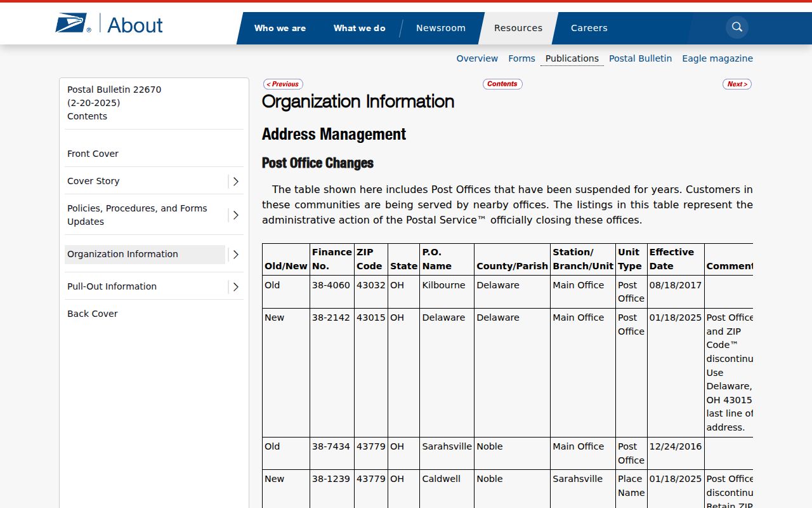Open the Who we are menu

tap(280, 28)
